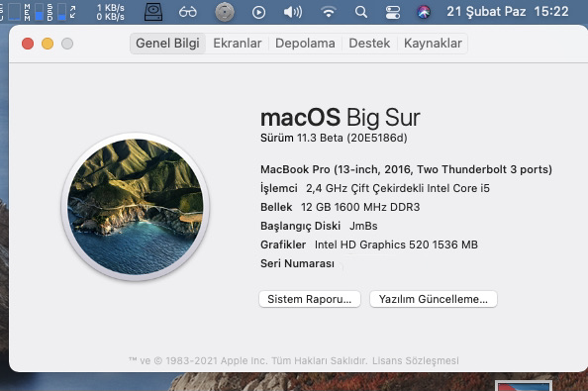Click the version text Sürüm 11.3 Beta
588x391 pixels.
(334, 138)
